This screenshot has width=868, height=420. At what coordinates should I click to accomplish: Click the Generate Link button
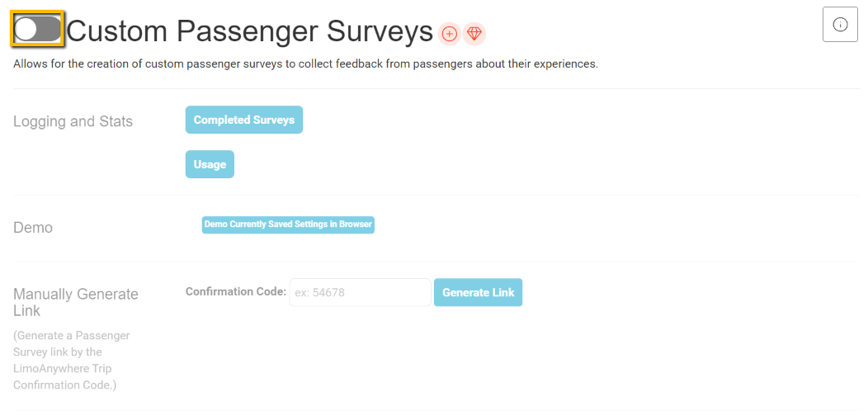pyautogui.click(x=478, y=292)
